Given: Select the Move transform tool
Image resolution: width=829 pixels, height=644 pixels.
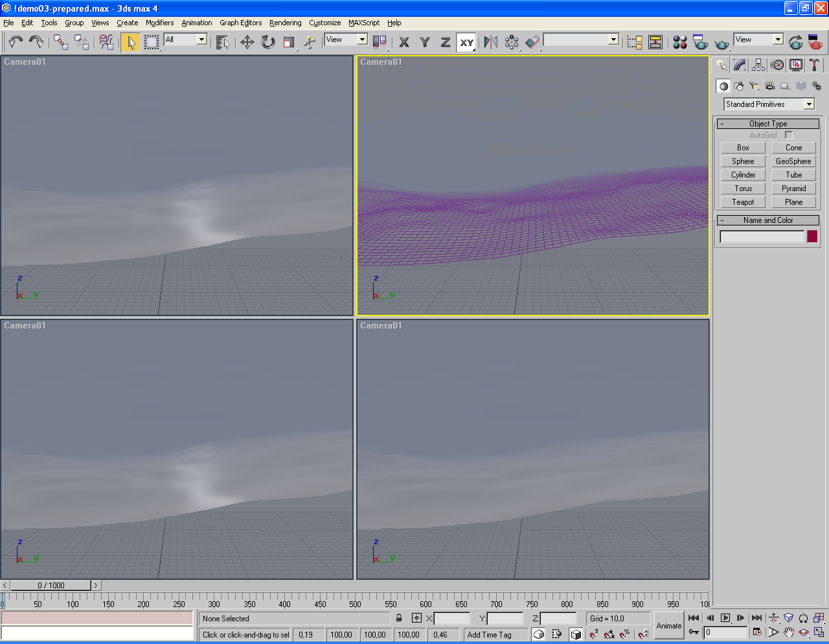Looking at the screenshot, I should click(247, 42).
